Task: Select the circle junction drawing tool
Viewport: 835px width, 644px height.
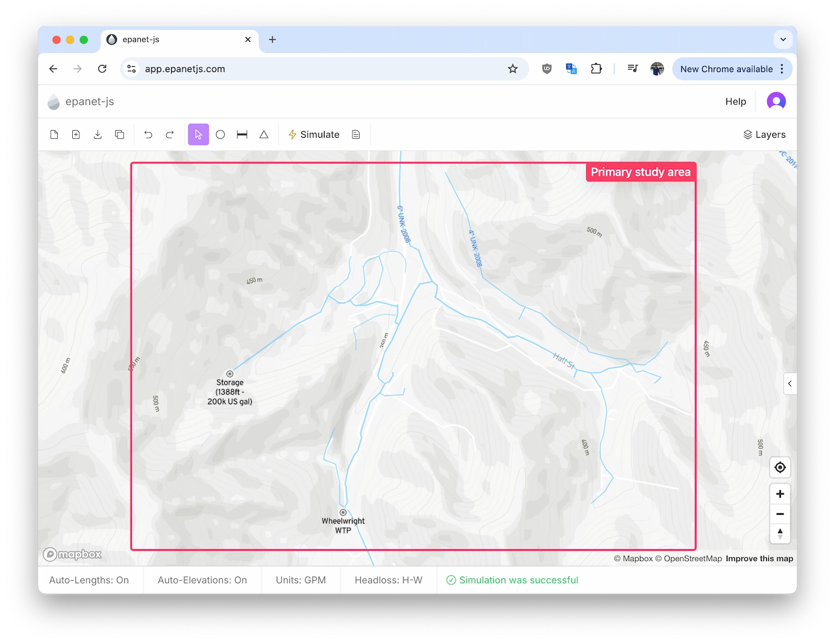Action: tap(220, 135)
